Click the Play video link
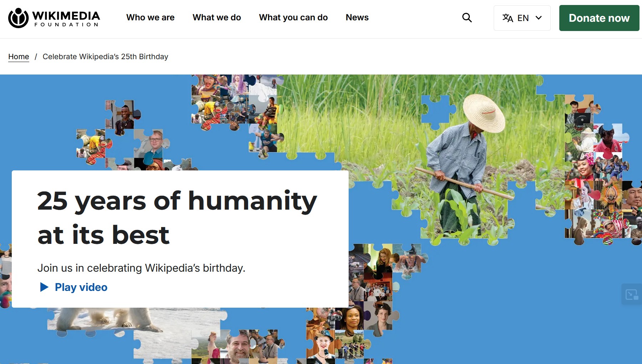This screenshot has width=642, height=364. 81,287
